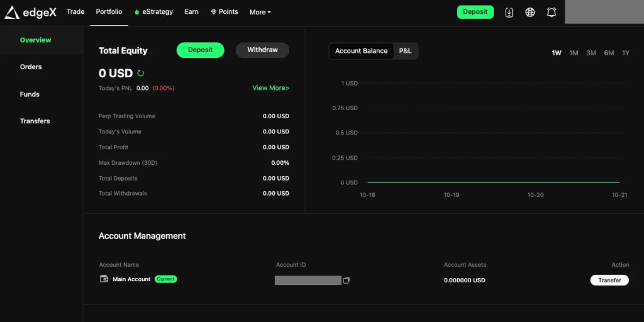Click the 0 USD total equity value

point(116,74)
